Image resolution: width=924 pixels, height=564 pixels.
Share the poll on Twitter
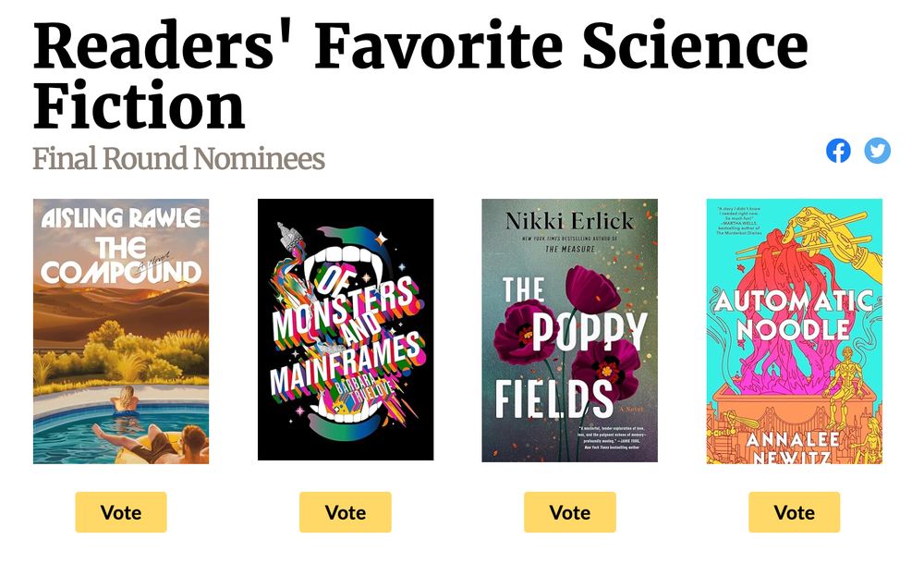pos(876,149)
